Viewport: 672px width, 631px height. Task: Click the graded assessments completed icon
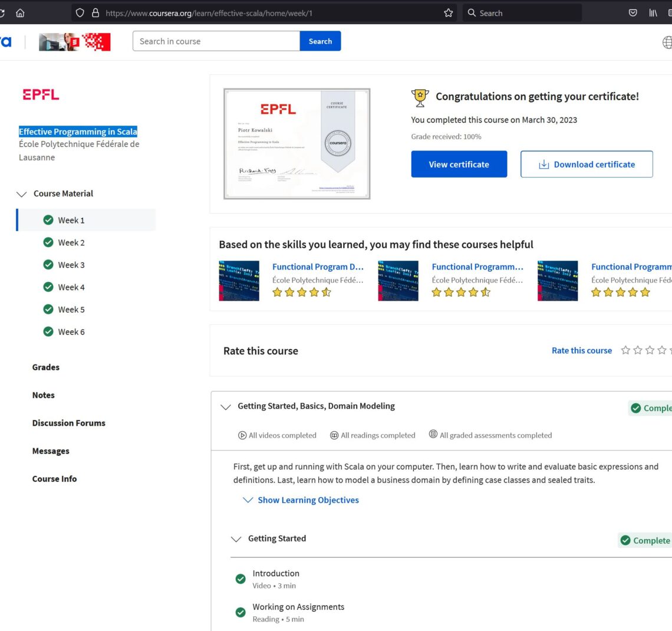[x=433, y=434]
